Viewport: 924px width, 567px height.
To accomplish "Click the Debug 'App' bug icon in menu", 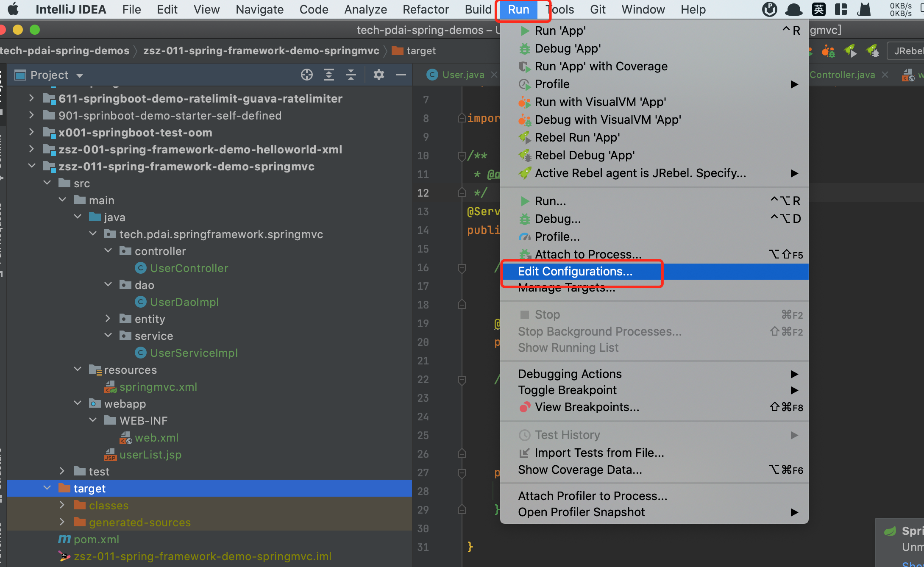I will (525, 49).
